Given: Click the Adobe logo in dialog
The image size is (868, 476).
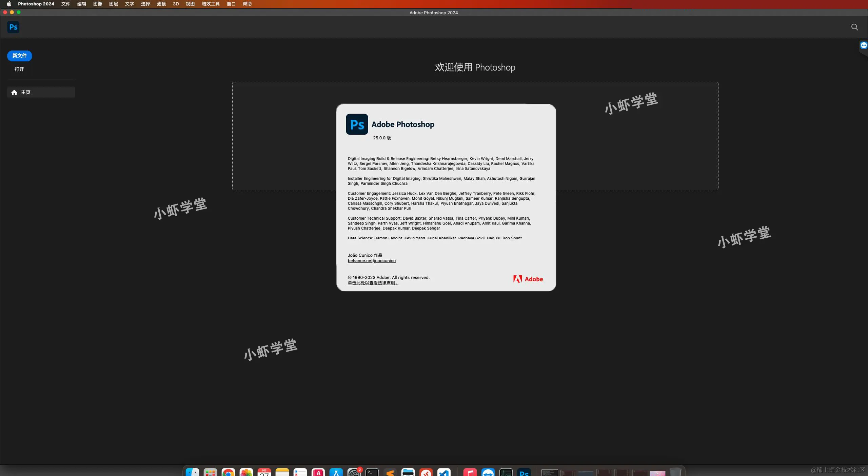Looking at the screenshot, I should [x=528, y=279].
